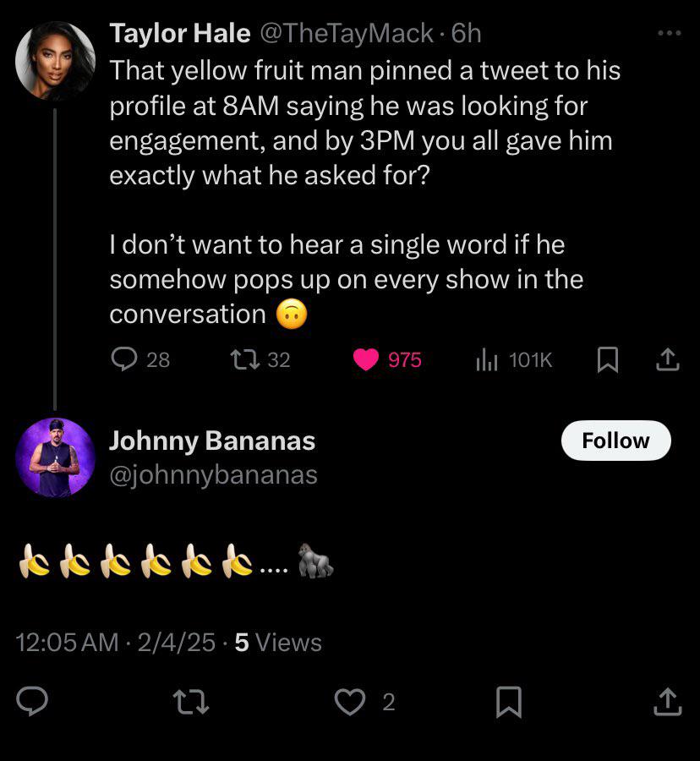
Task: Open the @johnnybananas handle link
Action: click(x=213, y=475)
